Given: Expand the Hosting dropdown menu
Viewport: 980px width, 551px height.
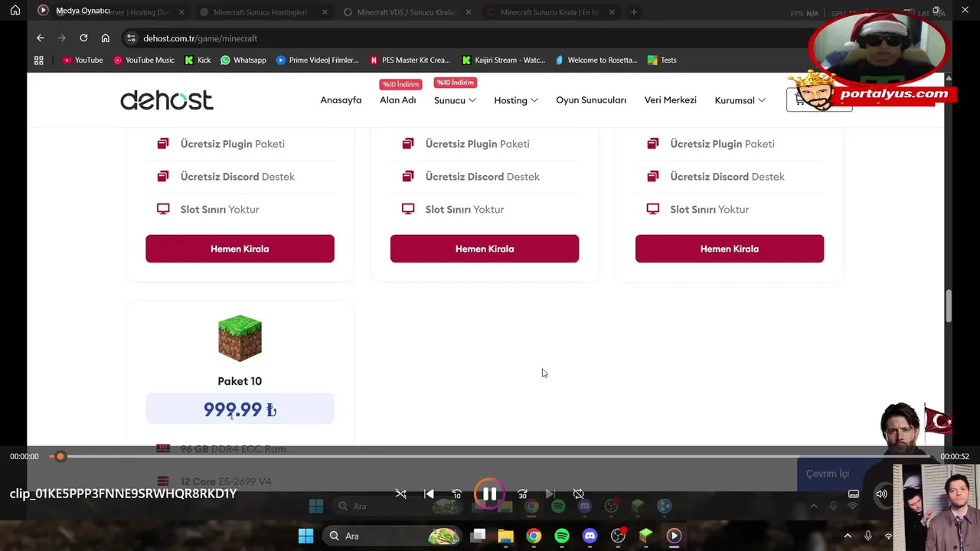Looking at the screenshot, I should coord(516,100).
